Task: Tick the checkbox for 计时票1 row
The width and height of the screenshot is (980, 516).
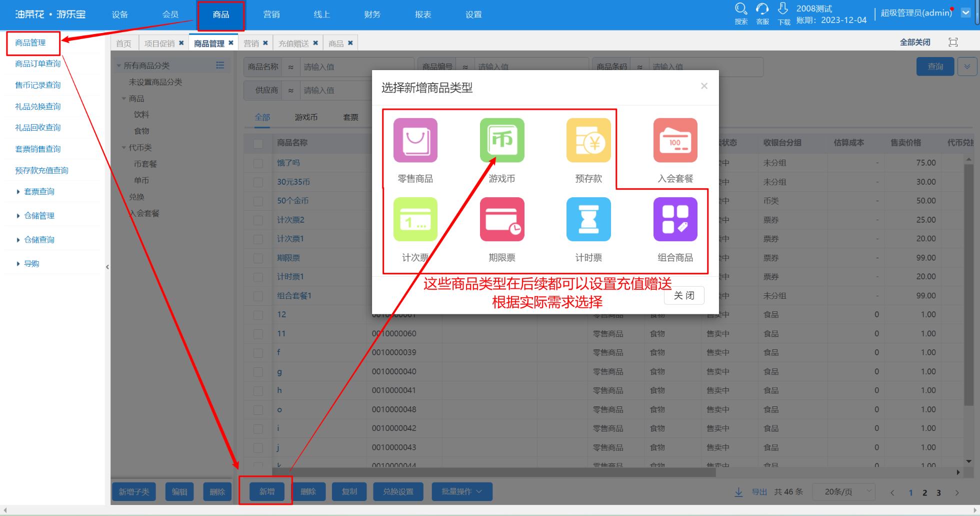Action: [x=258, y=277]
